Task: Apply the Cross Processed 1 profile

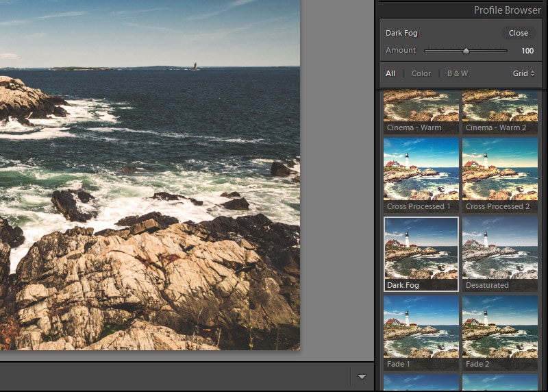Action: coord(421,175)
